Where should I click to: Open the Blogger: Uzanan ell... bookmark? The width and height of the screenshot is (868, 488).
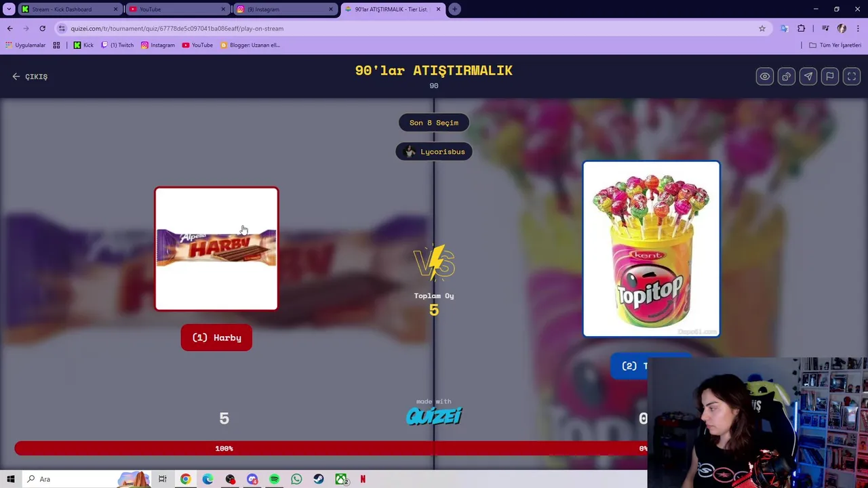pyautogui.click(x=250, y=45)
